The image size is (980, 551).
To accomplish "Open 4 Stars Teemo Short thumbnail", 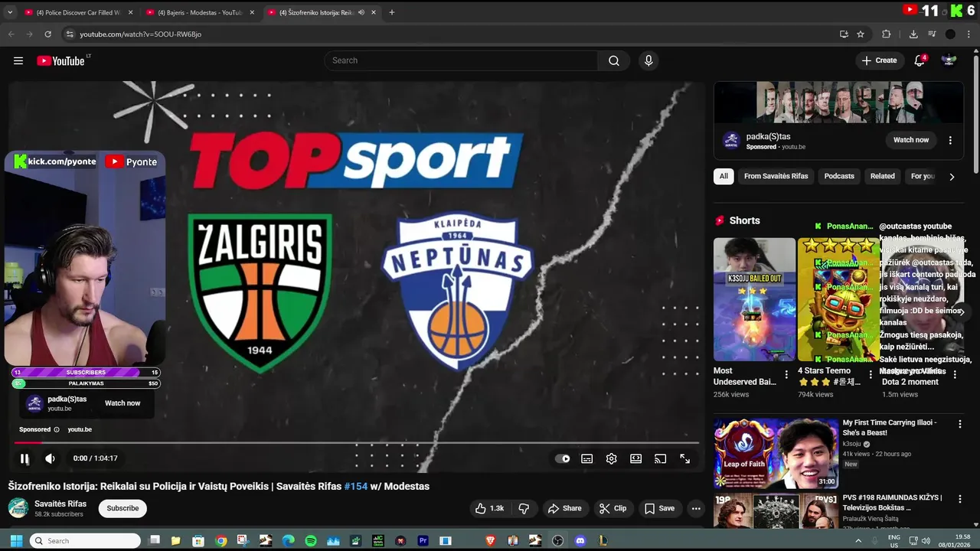I will click(x=838, y=299).
